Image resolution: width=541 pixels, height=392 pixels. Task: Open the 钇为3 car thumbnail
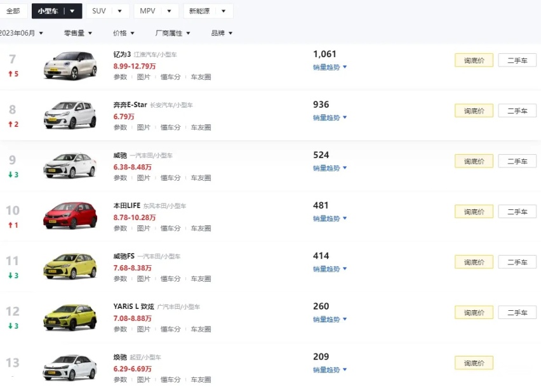click(70, 65)
